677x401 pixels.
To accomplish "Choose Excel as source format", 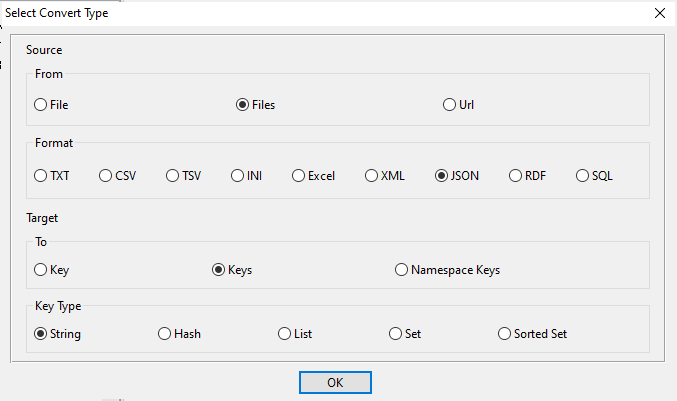I will coord(298,176).
